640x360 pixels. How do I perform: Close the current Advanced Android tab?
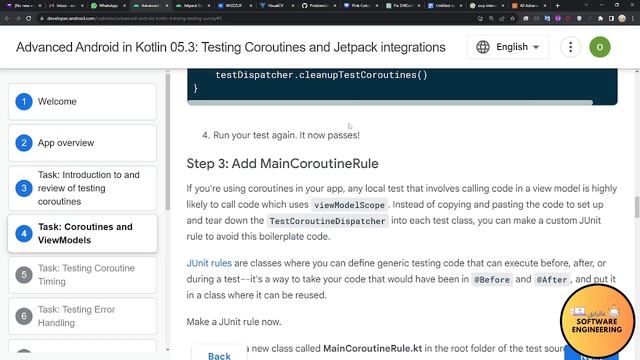167,6
